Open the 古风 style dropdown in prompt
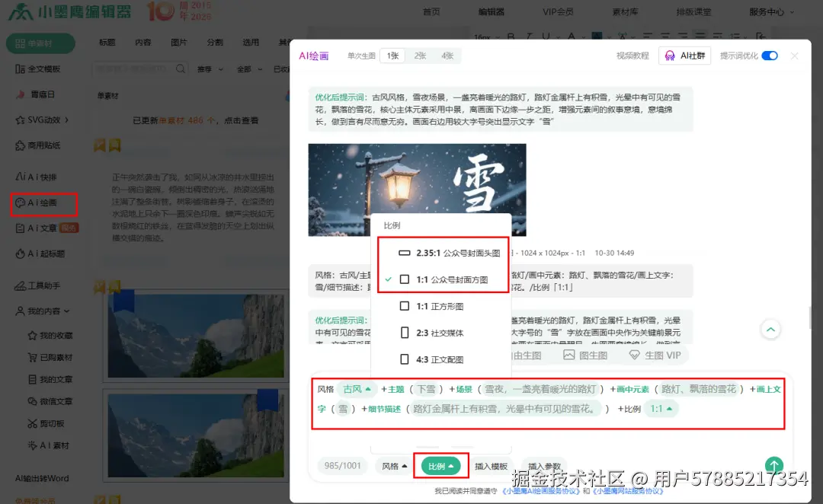 tap(357, 389)
